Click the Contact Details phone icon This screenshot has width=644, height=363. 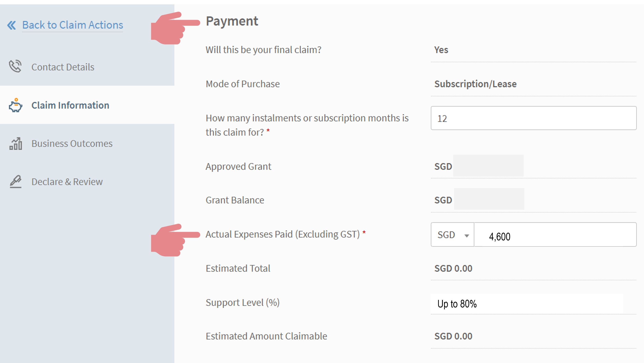[x=15, y=66]
